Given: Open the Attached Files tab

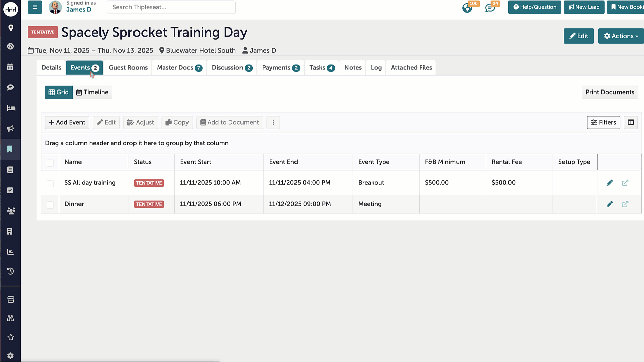Looking at the screenshot, I should click(x=411, y=68).
